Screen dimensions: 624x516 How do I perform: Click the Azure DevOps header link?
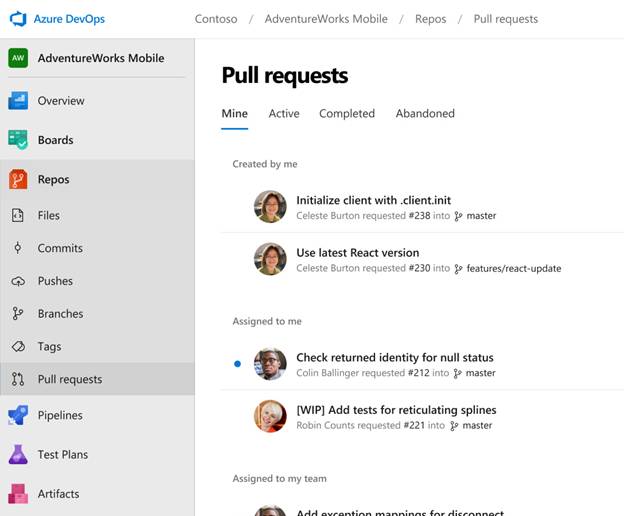pyautogui.click(x=69, y=19)
